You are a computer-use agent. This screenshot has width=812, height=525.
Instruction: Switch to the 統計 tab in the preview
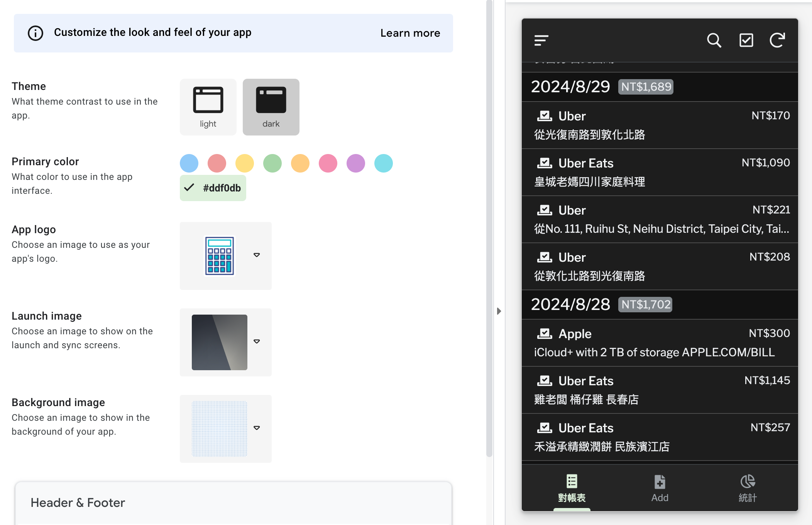tap(748, 489)
